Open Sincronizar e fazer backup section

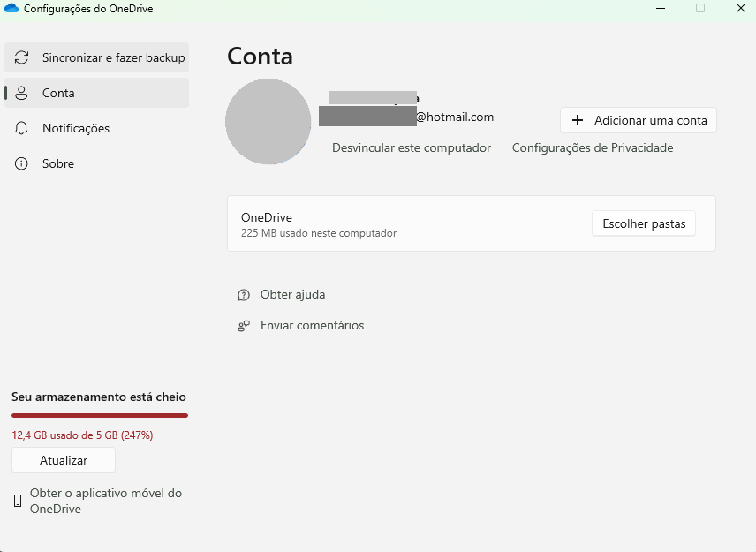(x=97, y=58)
